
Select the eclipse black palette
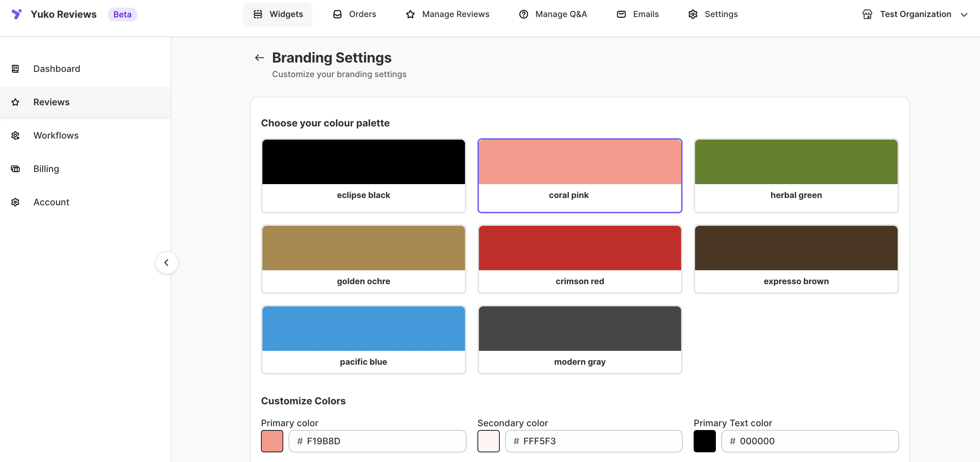(x=363, y=175)
